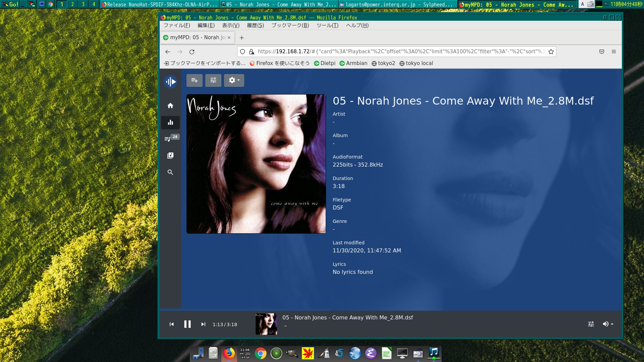
Task: Skip to the next track
Action: pyautogui.click(x=203, y=324)
